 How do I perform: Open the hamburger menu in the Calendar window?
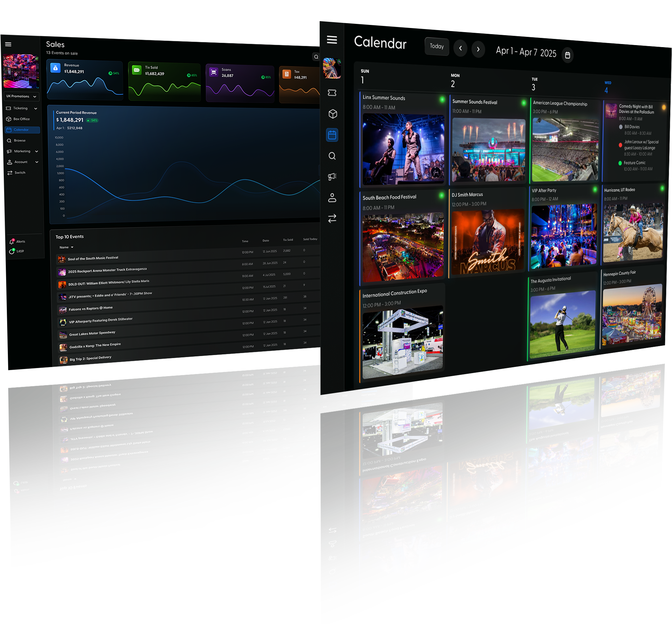point(332,40)
